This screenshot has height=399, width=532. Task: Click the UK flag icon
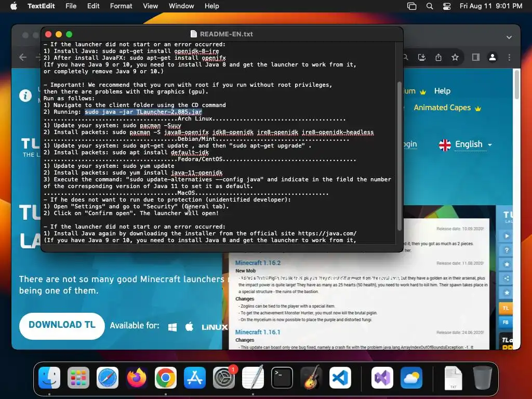(445, 145)
